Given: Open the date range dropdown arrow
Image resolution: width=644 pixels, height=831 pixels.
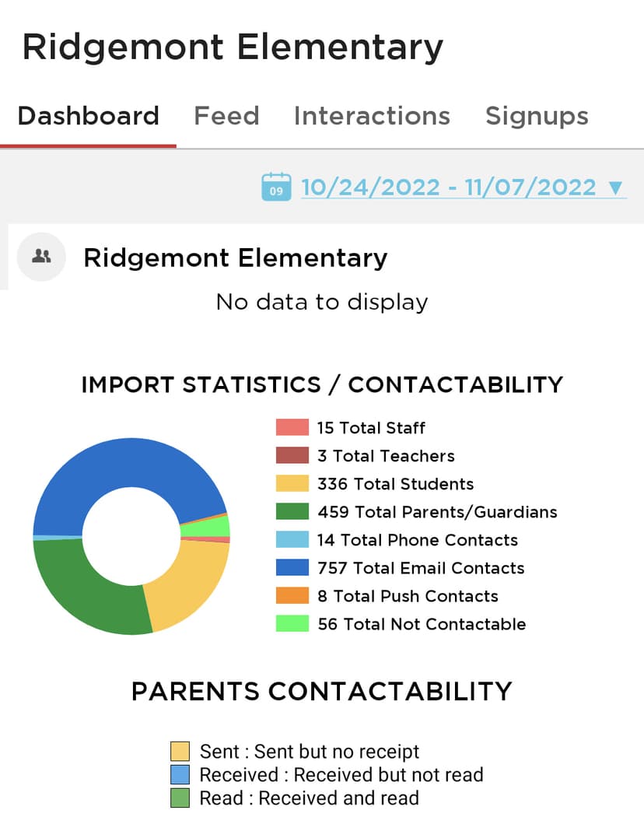Looking at the screenshot, I should (x=615, y=188).
